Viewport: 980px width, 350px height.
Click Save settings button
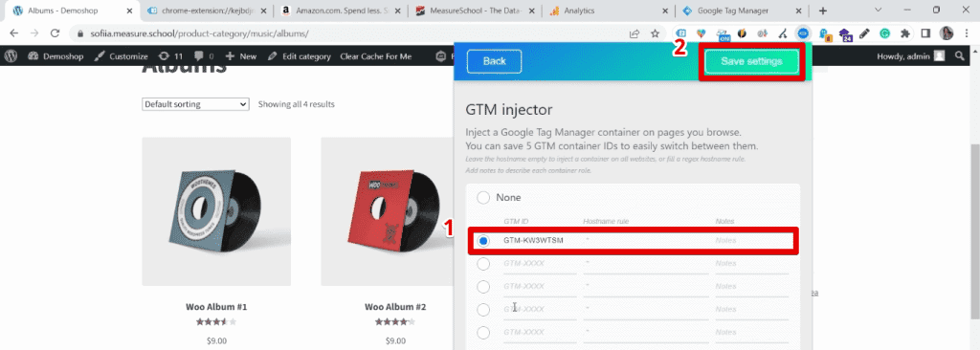pos(752,61)
